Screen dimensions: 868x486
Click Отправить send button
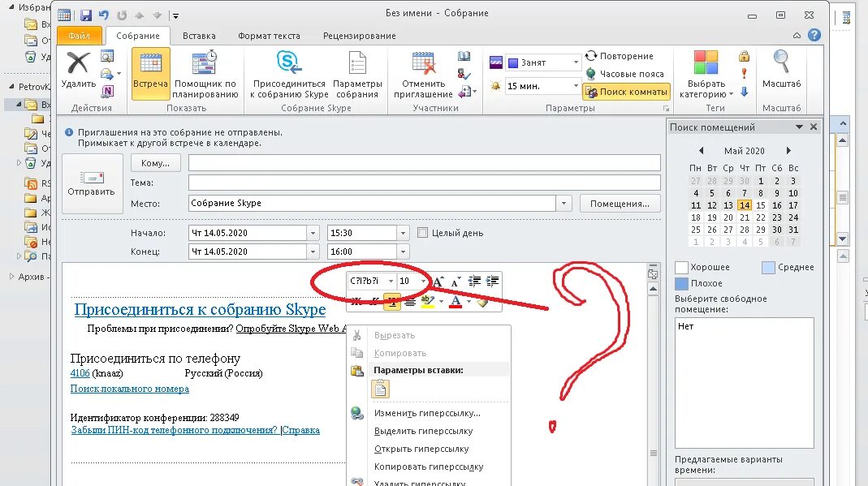[x=93, y=183]
